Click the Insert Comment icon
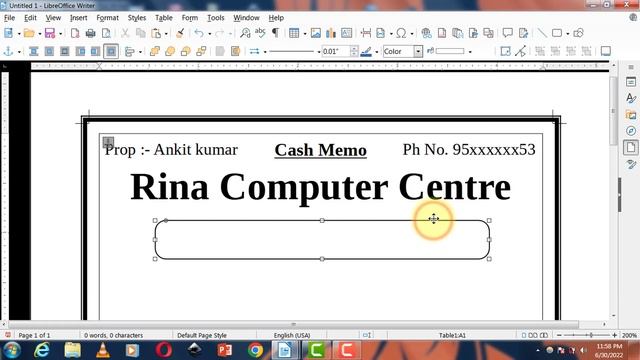This screenshot has height=360, width=640. [507, 33]
